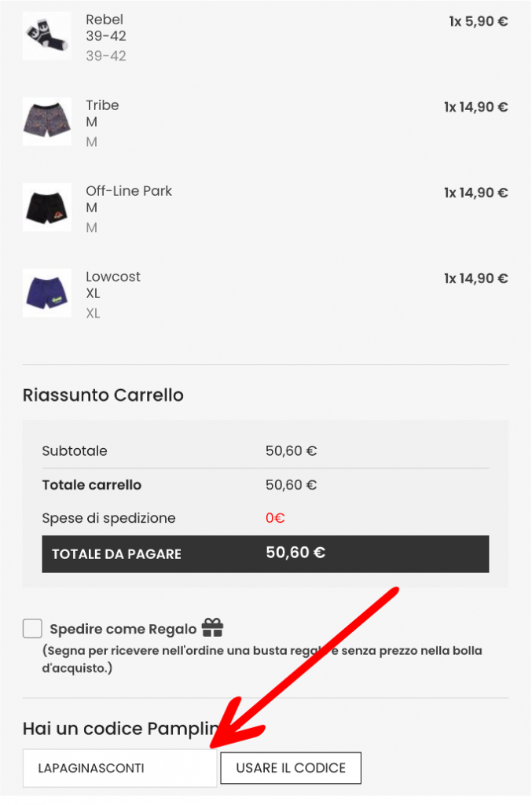Screen dimensions: 532x805
Task: Click the Off-Line Park shorts thumbnail
Action: (46, 208)
